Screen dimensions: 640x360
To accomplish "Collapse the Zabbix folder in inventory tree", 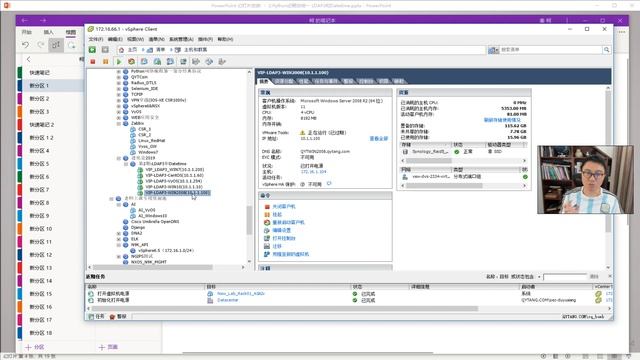I will (x=119, y=123).
